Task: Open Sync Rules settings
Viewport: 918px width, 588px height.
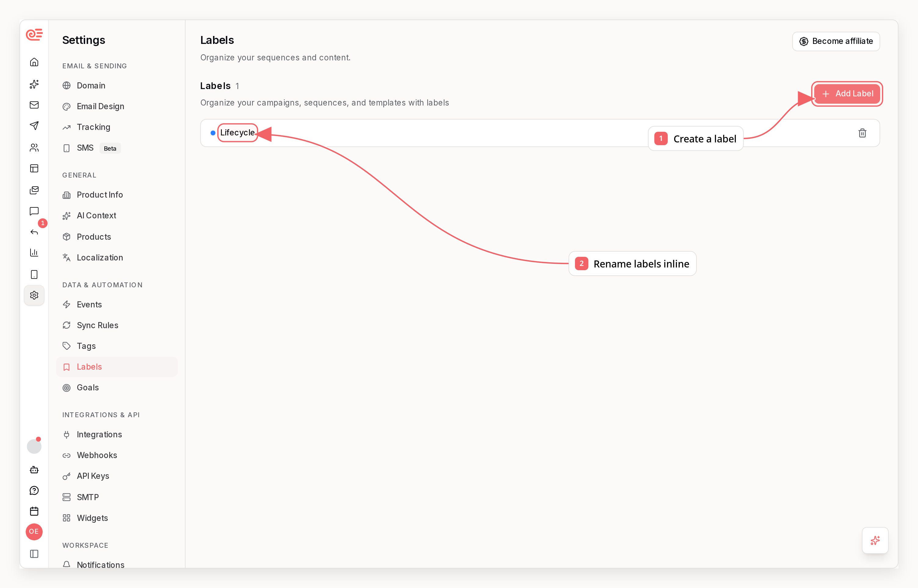Action: (117, 325)
